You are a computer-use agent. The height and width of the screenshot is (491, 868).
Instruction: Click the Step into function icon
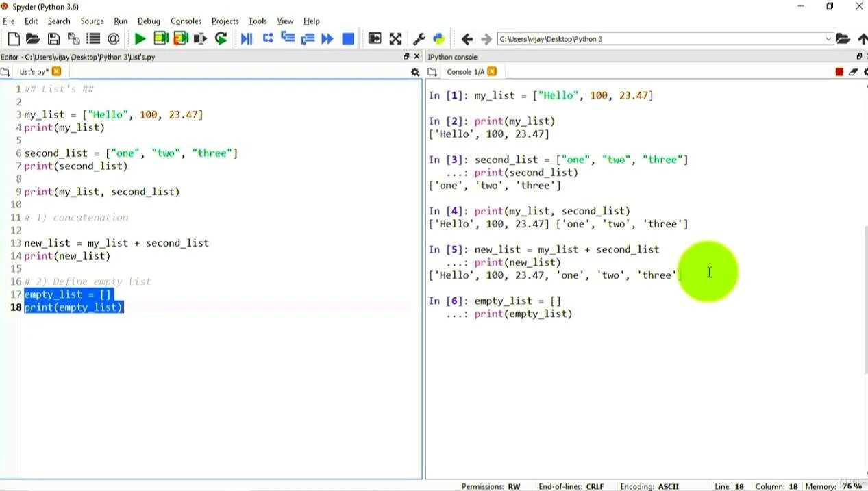tap(288, 39)
